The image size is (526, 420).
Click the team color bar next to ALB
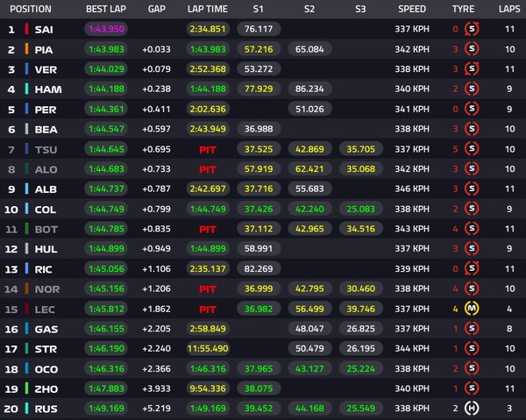(x=27, y=189)
